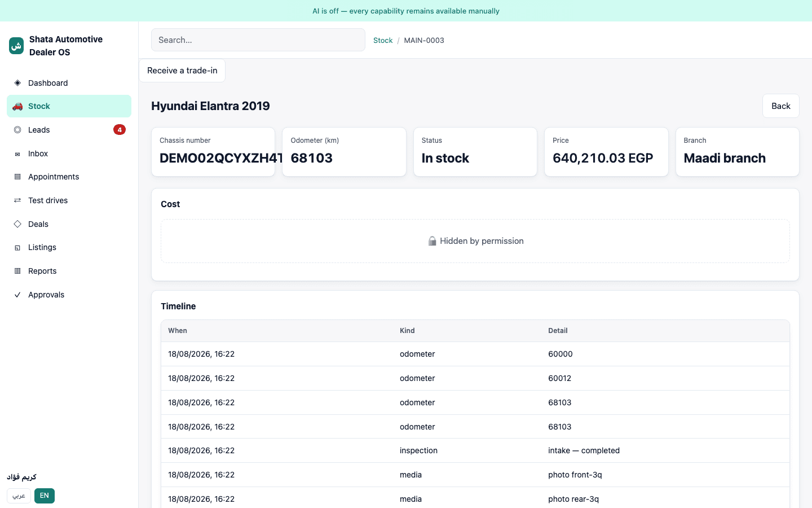Click the Deals diamond outline icon
The image size is (812, 508).
click(x=17, y=224)
